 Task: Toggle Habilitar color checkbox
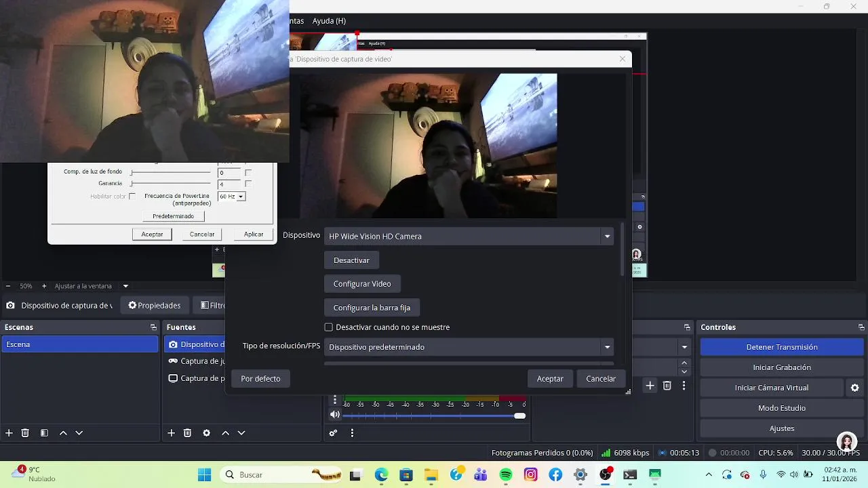coord(132,197)
